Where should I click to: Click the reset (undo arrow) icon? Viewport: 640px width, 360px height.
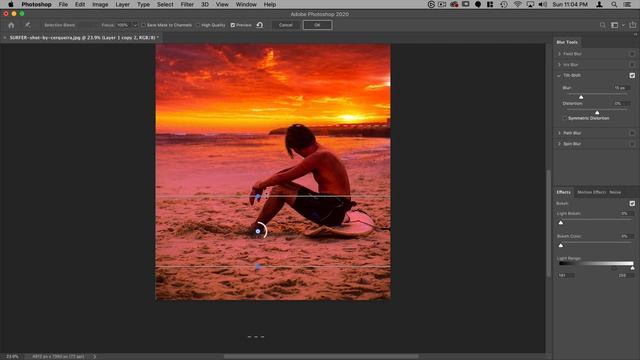tap(260, 25)
